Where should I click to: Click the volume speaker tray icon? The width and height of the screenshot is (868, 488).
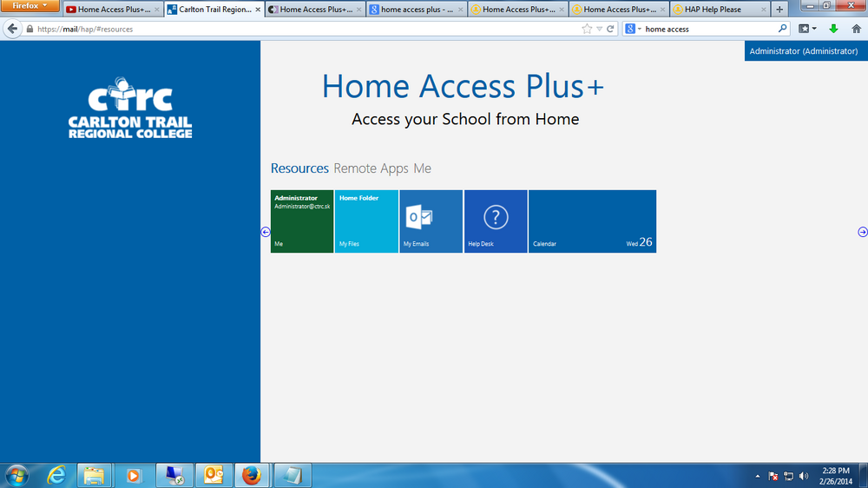804,477
